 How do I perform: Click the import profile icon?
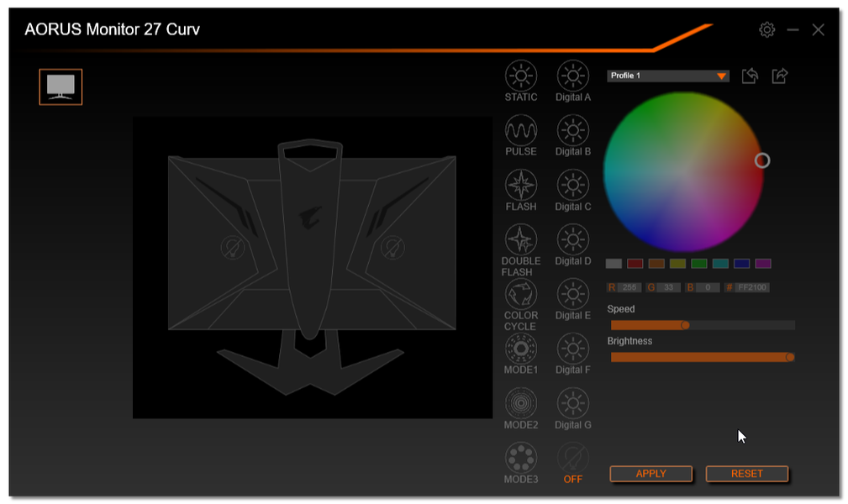coord(750,76)
